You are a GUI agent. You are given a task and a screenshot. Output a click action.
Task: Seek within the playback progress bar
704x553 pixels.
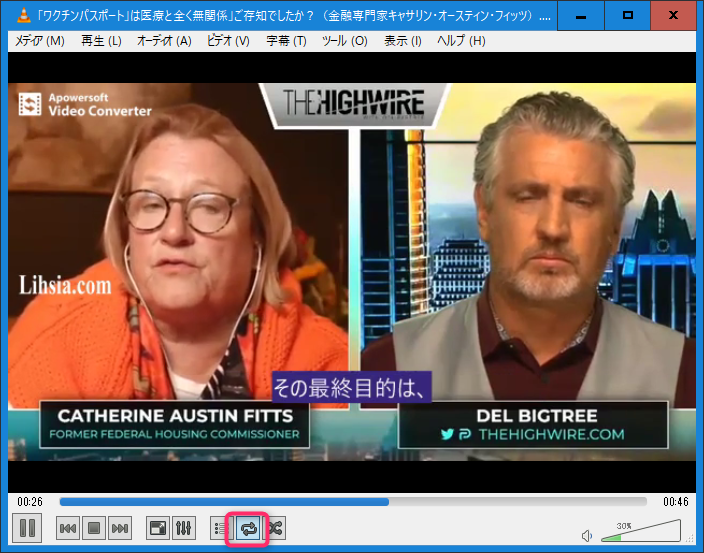[x=352, y=502]
